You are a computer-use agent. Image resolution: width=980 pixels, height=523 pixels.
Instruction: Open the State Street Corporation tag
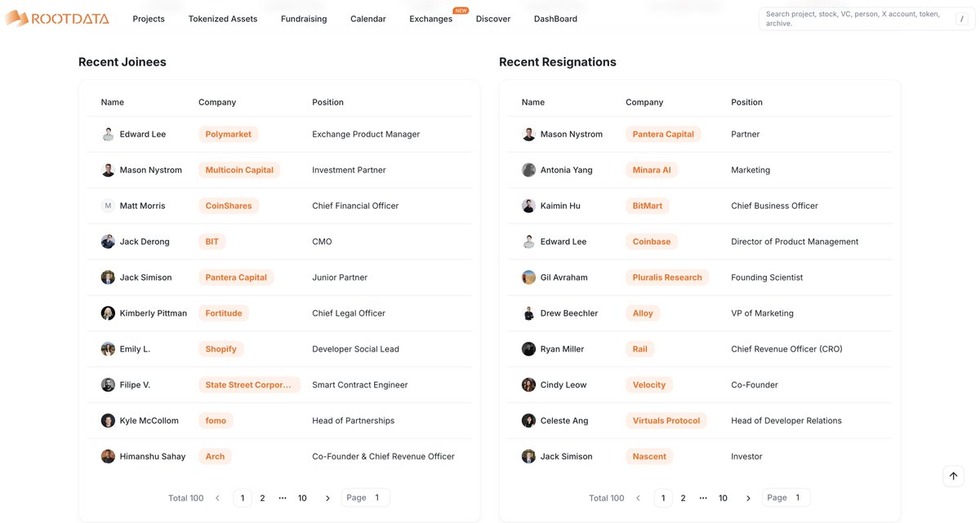(249, 385)
